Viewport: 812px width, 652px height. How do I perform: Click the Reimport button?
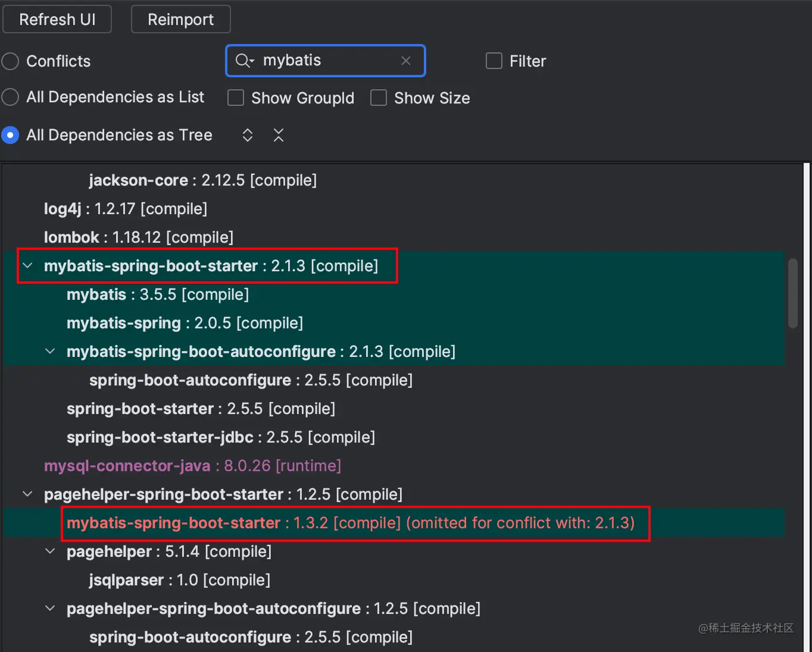coord(180,19)
